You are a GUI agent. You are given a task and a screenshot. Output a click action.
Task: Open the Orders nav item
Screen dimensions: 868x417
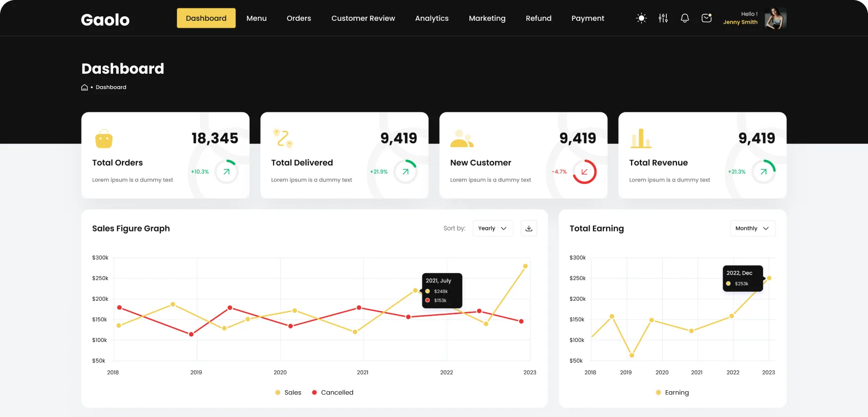299,18
